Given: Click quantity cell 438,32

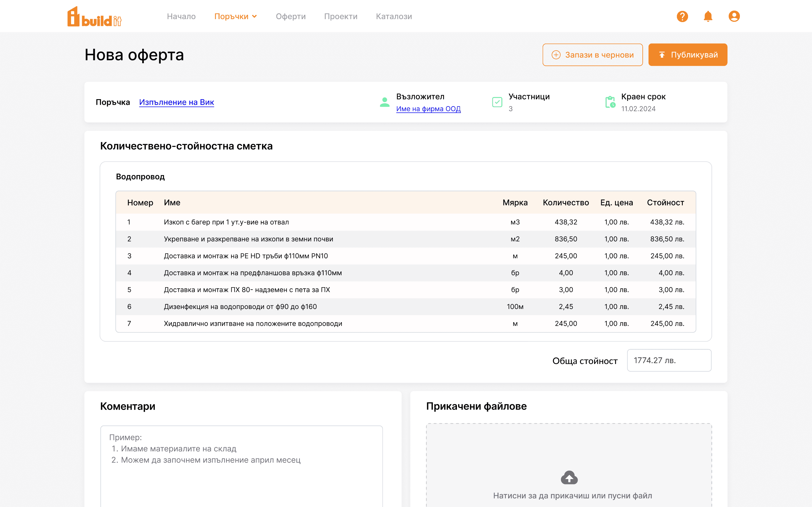Looking at the screenshot, I should click(x=566, y=222).
